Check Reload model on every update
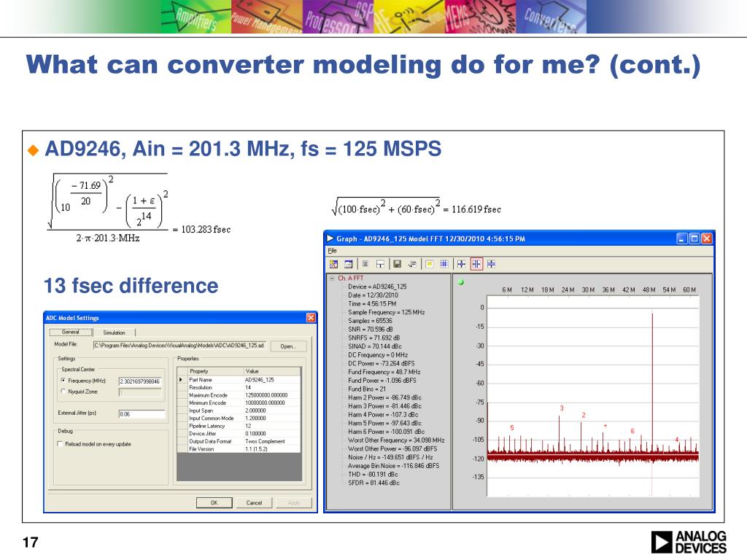 [x=60, y=444]
